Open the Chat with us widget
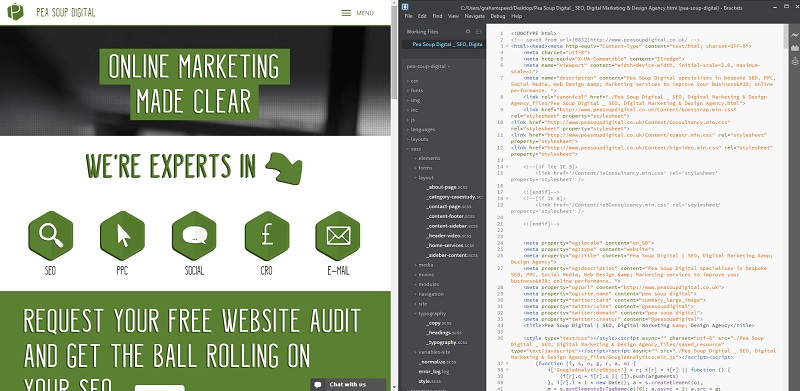The height and width of the screenshot is (391, 800). pyautogui.click(x=348, y=384)
